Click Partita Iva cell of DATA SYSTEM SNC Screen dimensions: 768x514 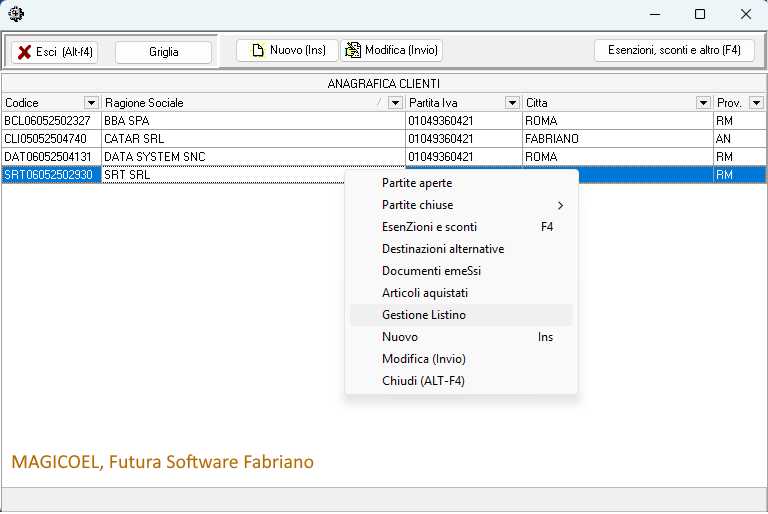[464, 157]
